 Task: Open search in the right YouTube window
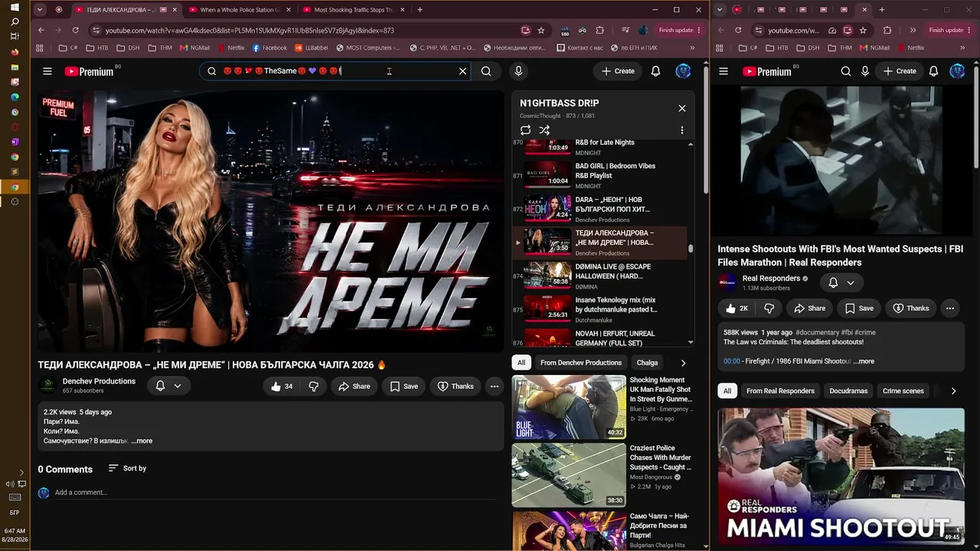846,71
